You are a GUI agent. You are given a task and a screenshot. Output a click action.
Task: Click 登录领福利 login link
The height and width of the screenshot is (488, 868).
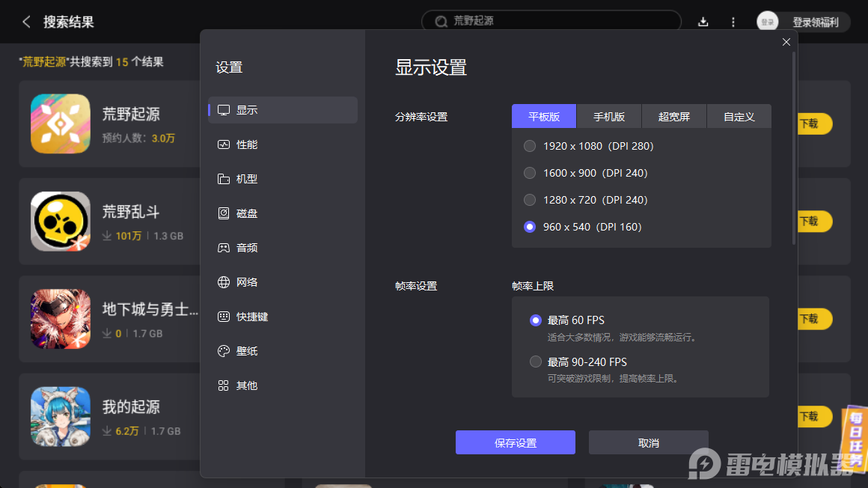pyautogui.click(x=816, y=22)
